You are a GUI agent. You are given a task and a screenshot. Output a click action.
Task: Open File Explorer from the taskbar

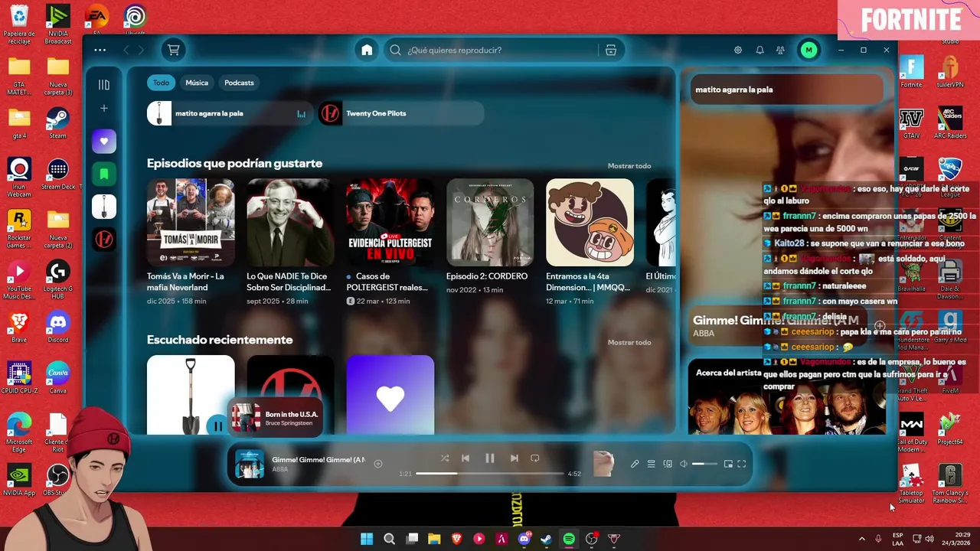click(x=434, y=539)
